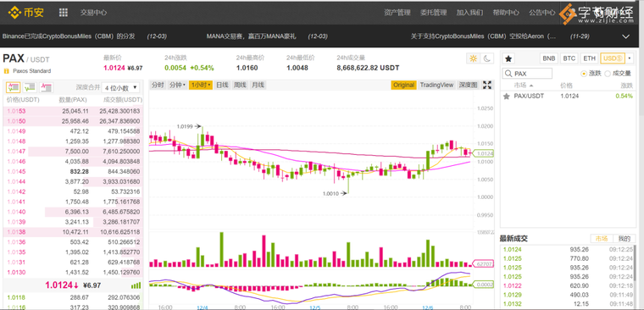Image resolution: width=644 pixels, height=310 pixels.
Task: Open 交易中心 menu
Action: point(94,13)
